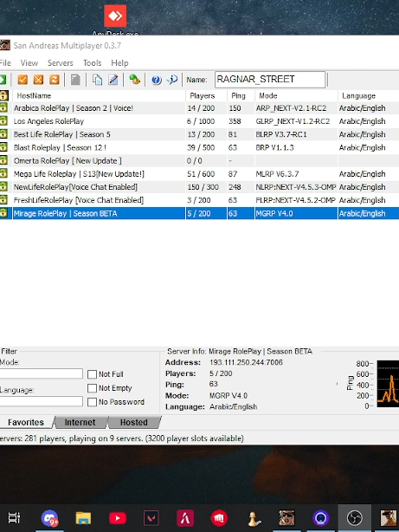Sort by the HostName column header
Image resolution: width=399 pixels, height=532 pixels.
coord(99,95)
